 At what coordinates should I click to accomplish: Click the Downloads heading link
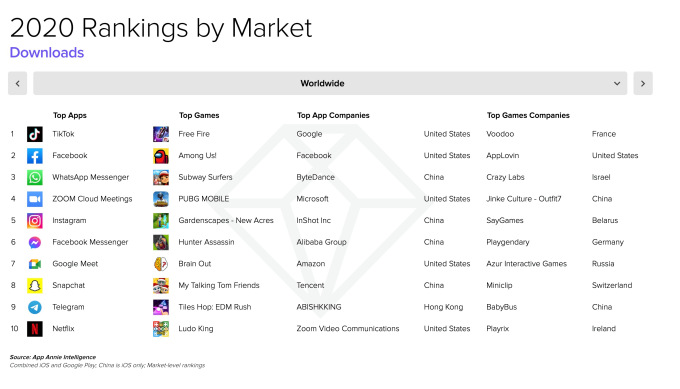coord(47,52)
